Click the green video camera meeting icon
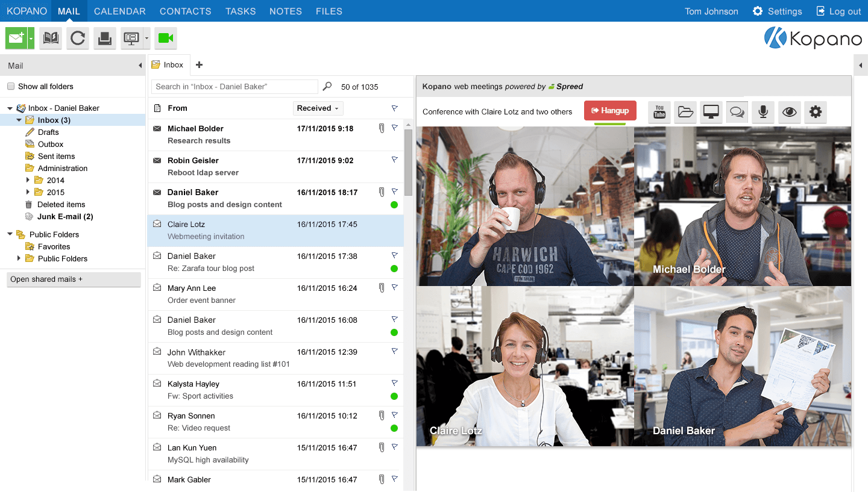The width and height of the screenshot is (868, 492). point(165,39)
